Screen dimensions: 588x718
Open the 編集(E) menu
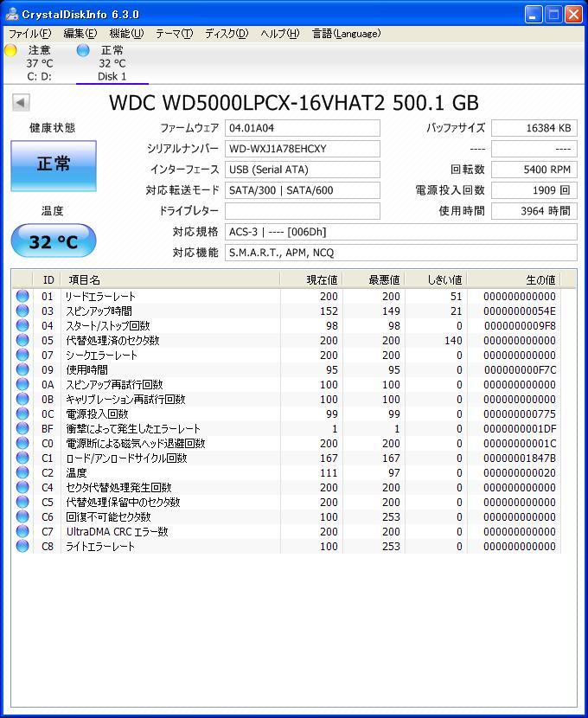(x=80, y=34)
